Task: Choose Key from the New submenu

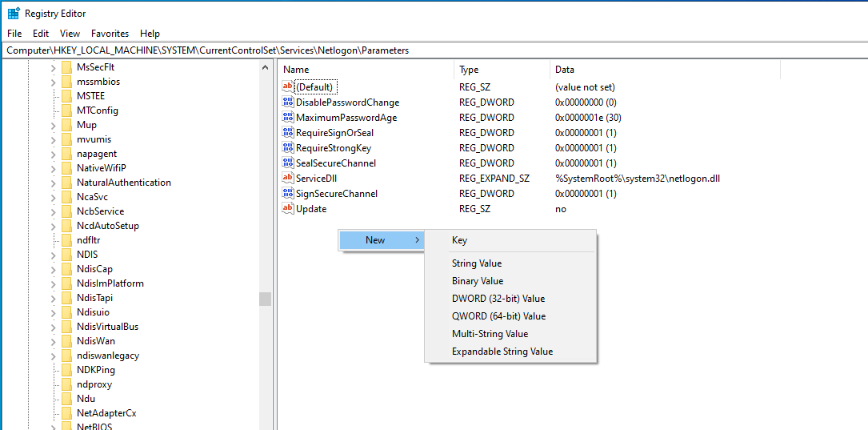Action: pos(510,240)
